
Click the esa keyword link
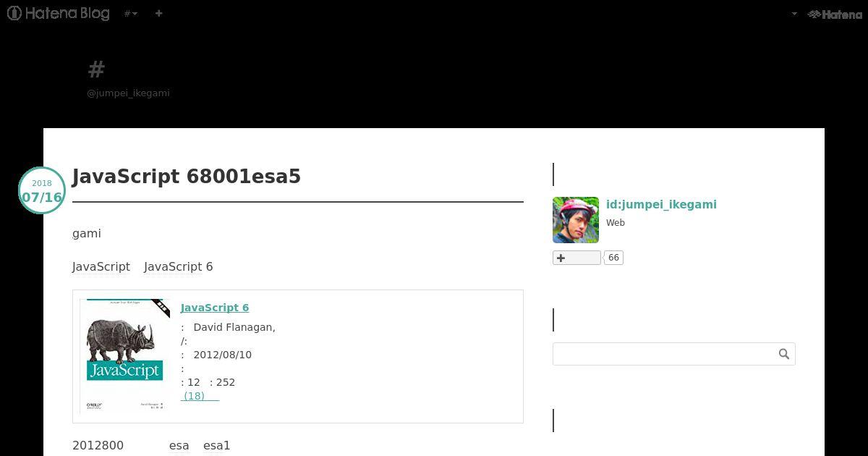[x=179, y=445]
